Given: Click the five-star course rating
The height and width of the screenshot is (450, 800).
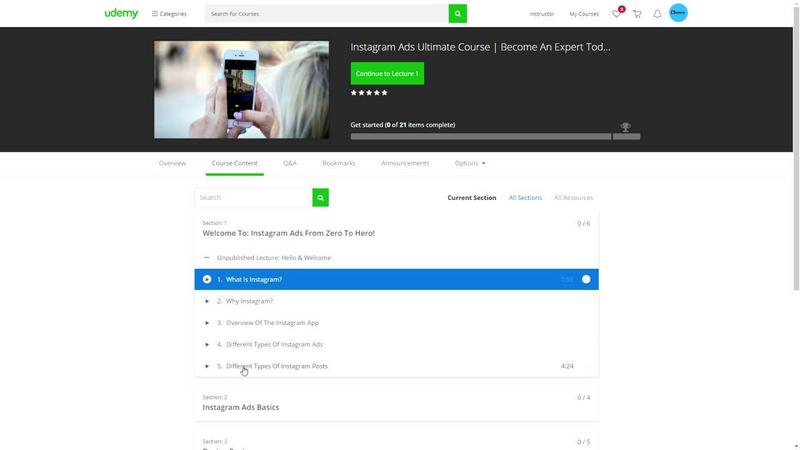Looking at the screenshot, I should [369, 93].
